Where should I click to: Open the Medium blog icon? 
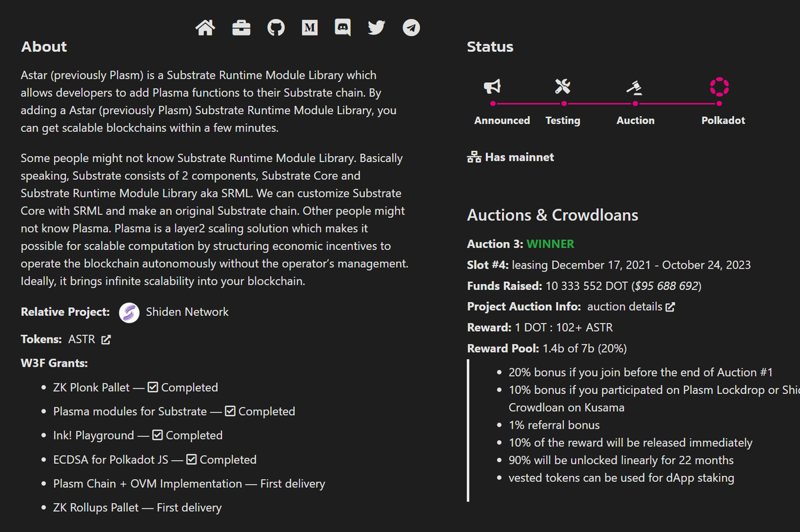(x=309, y=27)
